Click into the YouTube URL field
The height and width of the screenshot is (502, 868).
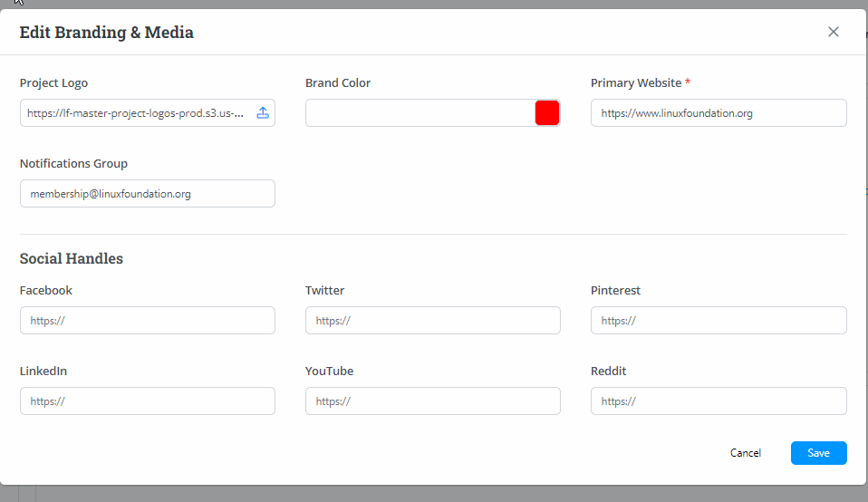(x=432, y=401)
